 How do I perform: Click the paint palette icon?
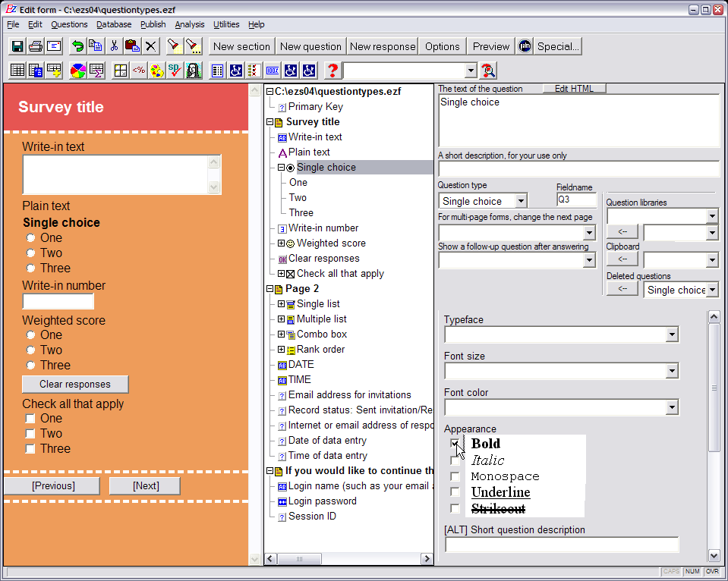tap(156, 71)
